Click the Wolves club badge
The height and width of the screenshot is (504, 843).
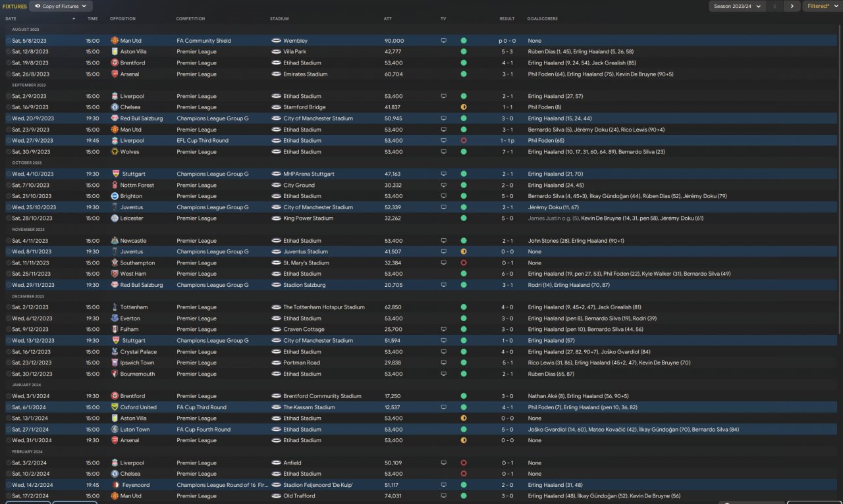tap(115, 152)
